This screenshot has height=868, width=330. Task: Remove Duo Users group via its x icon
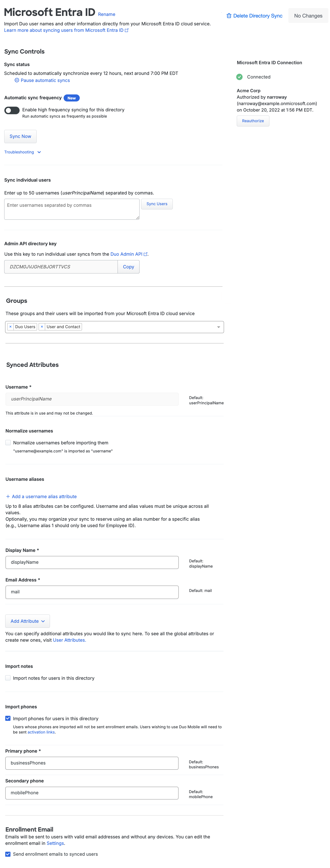(x=10, y=327)
